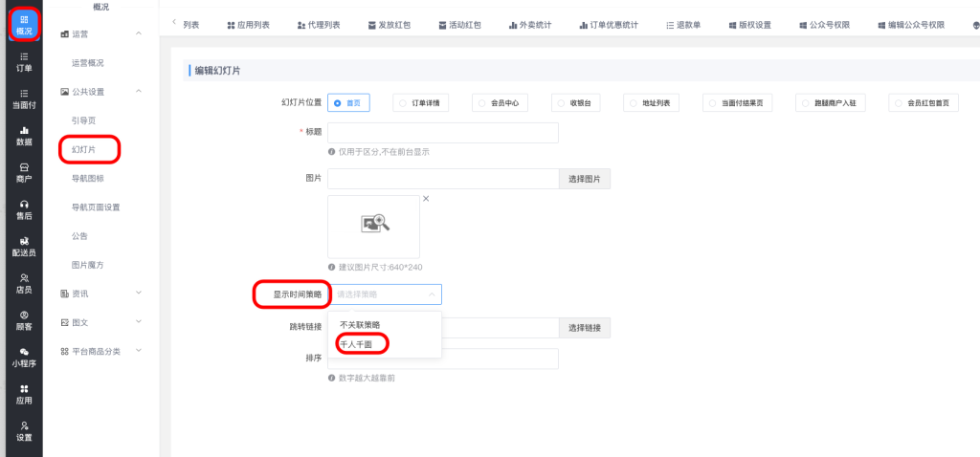Click the 选择图片 button
The image size is (980, 457).
(x=584, y=179)
